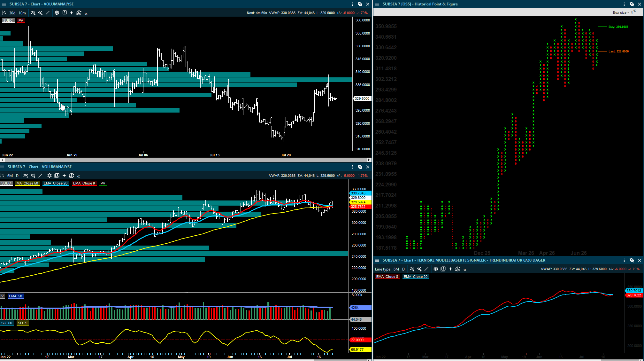Click the link-window icon of the TRENDINDIKATOR panel
This screenshot has height=361, width=644.
[632, 260]
